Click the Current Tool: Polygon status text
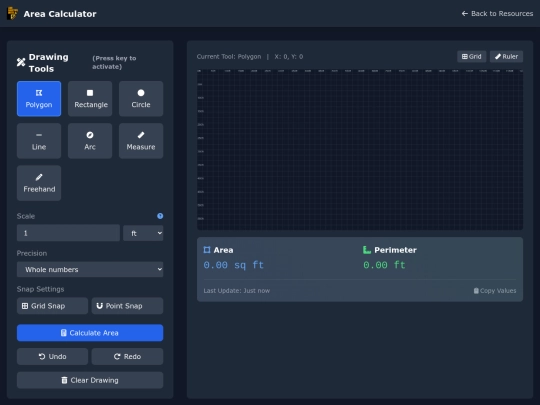540x405 pixels. point(229,56)
